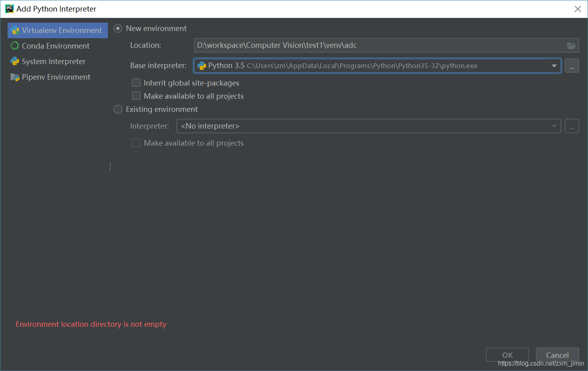This screenshot has width=588, height=371.
Task: Select the Existing environment radio button
Action: 118,109
